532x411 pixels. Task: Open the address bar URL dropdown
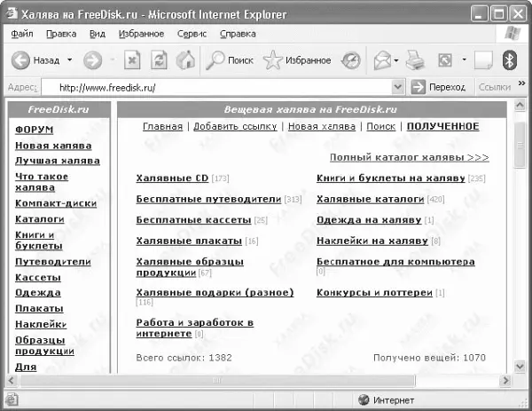pos(399,88)
